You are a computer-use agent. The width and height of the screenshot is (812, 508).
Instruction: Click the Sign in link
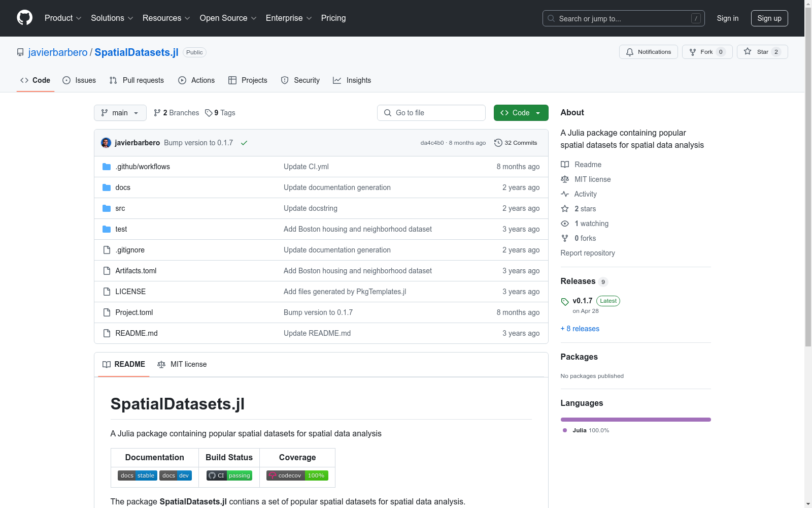(x=728, y=18)
